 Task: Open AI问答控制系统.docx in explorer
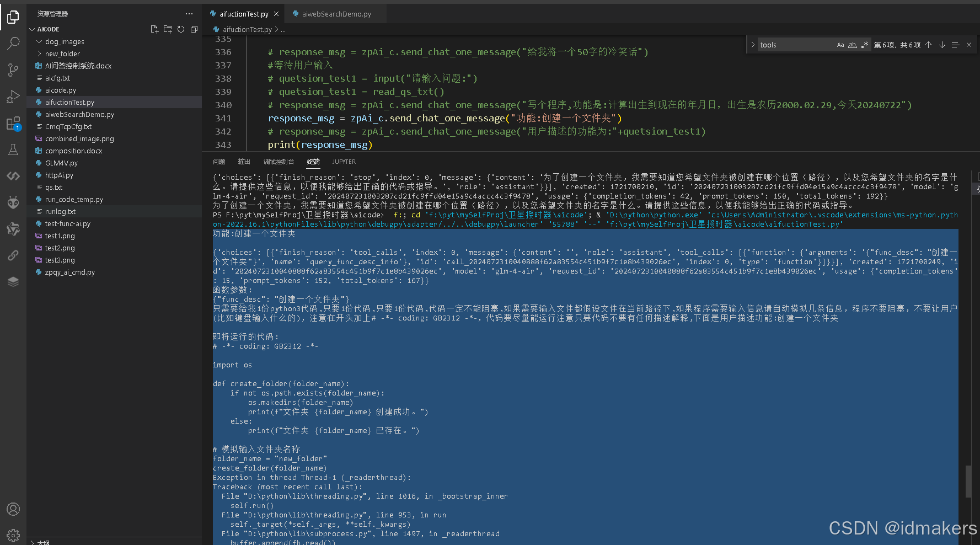point(78,66)
